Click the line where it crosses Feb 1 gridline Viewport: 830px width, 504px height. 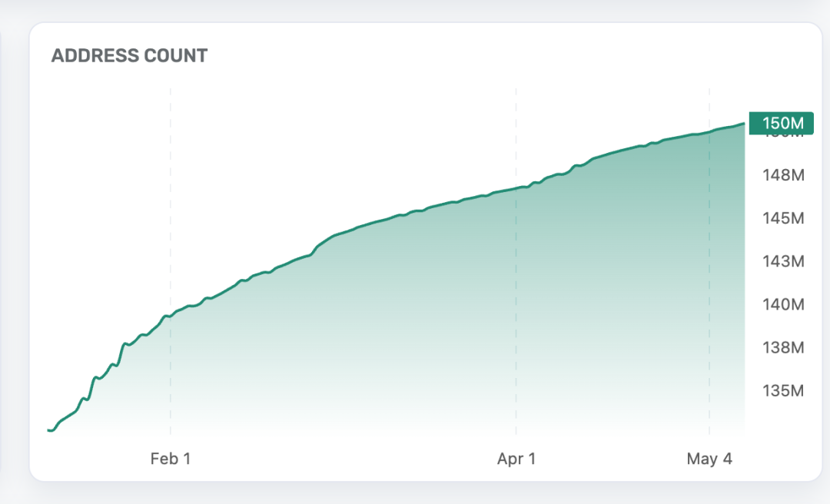(x=171, y=316)
